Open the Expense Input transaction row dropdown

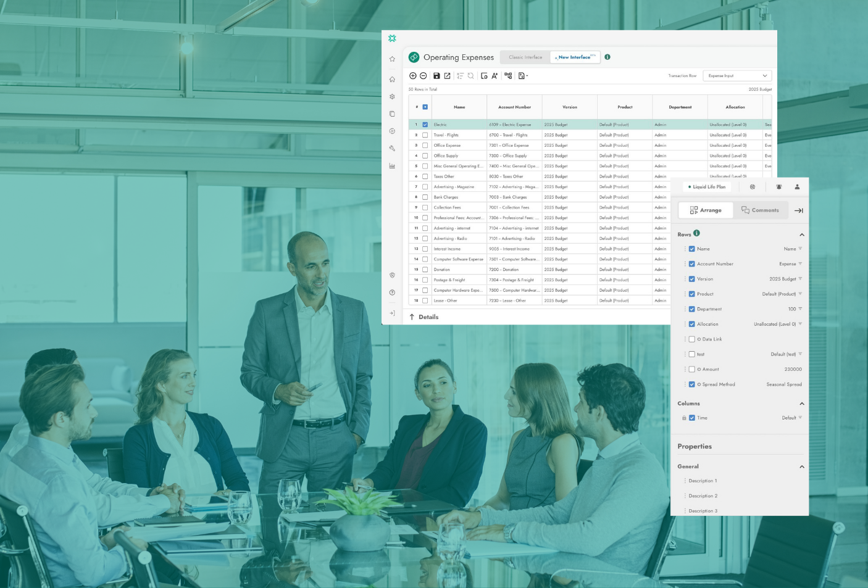click(x=737, y=75)
